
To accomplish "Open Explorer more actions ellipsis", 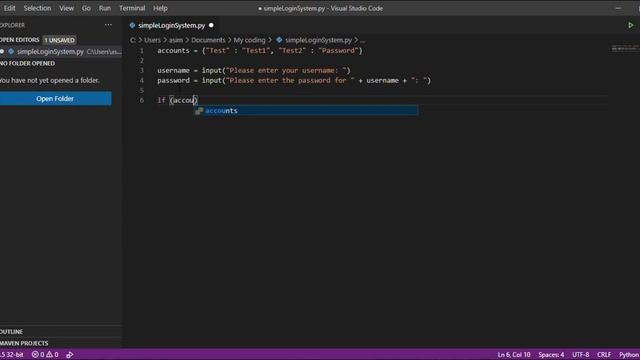I will 108,25.
